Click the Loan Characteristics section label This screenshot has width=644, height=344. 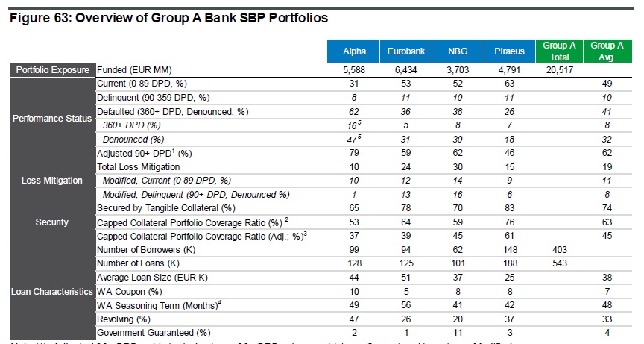tap(48, 290)
